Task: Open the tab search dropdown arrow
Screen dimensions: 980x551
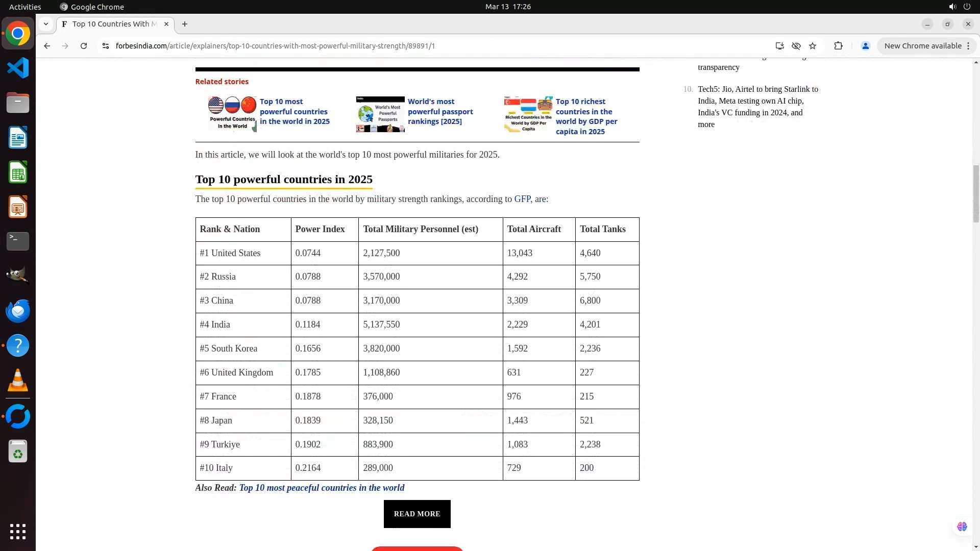Action: 46,24
